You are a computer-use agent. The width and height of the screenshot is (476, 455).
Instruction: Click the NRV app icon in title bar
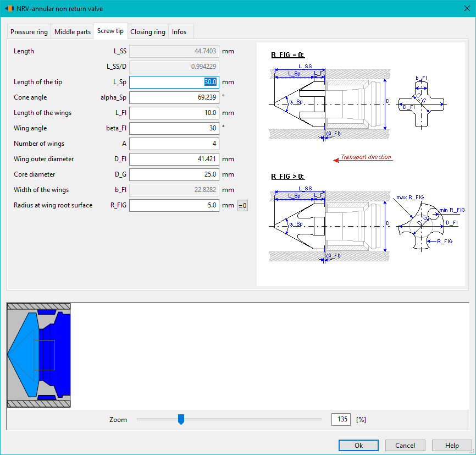(9, 8)
